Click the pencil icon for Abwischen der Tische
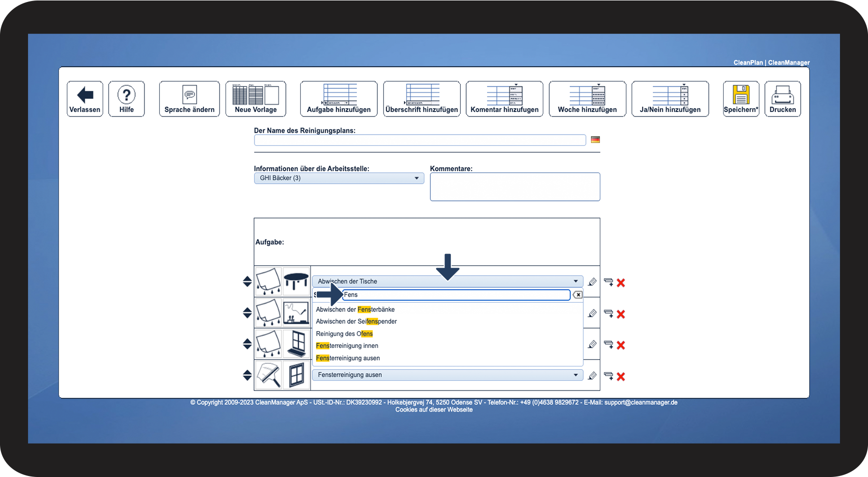 592,282
